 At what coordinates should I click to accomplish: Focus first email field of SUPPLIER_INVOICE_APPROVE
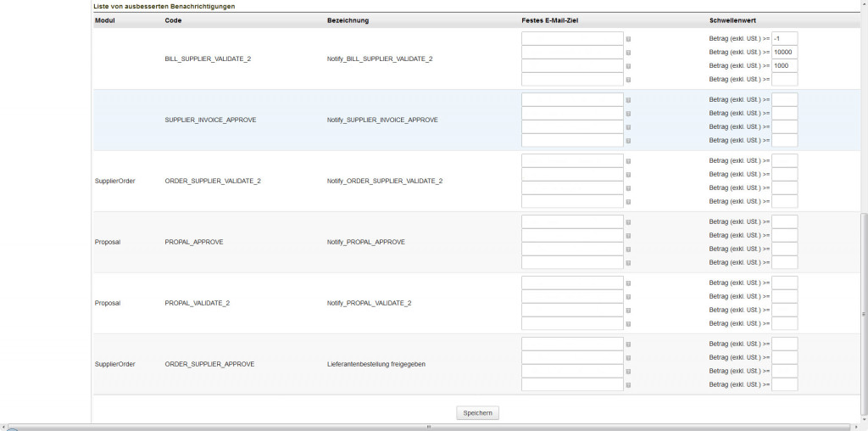572,100
